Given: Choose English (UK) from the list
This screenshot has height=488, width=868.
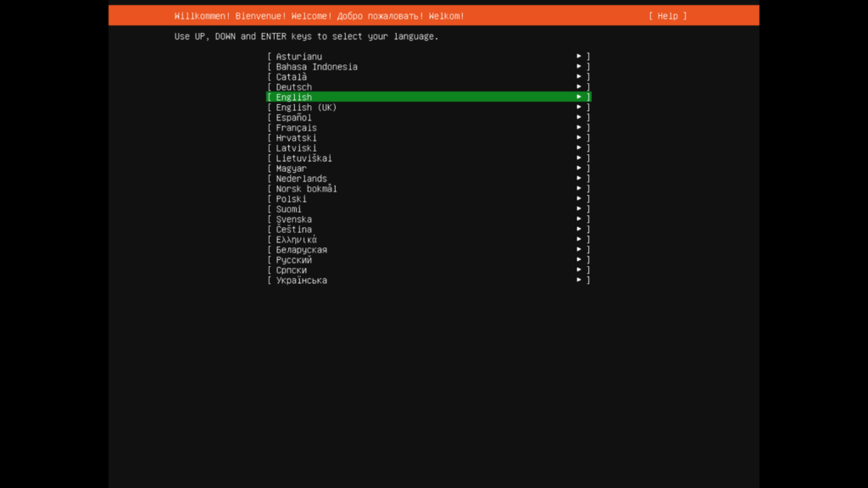Looking at the screenshot, I should (428, 108).
